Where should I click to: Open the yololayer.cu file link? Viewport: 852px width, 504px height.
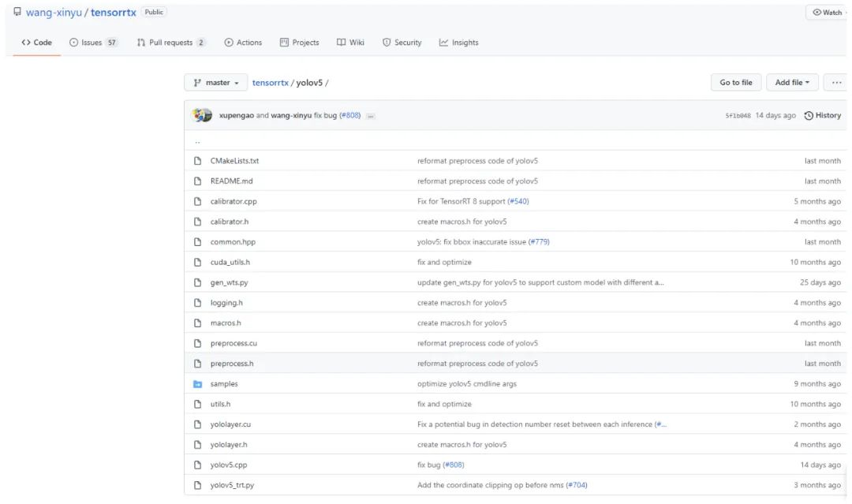pos(230,424)
